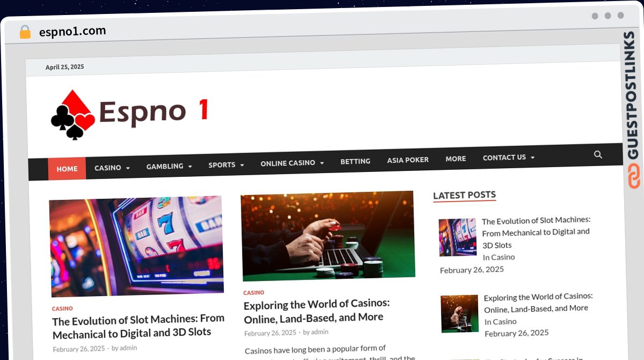This screenshot has width=644, height=360.
Task: Click the April 25, 2025 date in the top bar
Action: tap(65, 67)
